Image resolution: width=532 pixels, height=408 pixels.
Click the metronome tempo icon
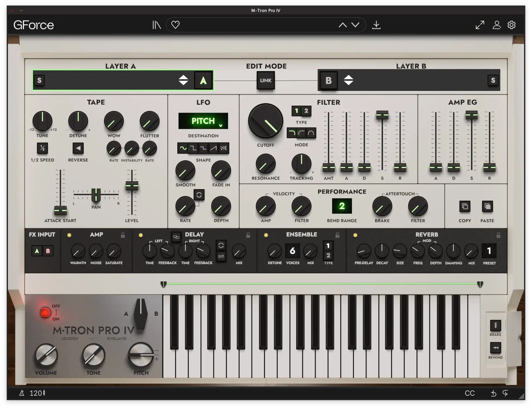click(22, 393)
